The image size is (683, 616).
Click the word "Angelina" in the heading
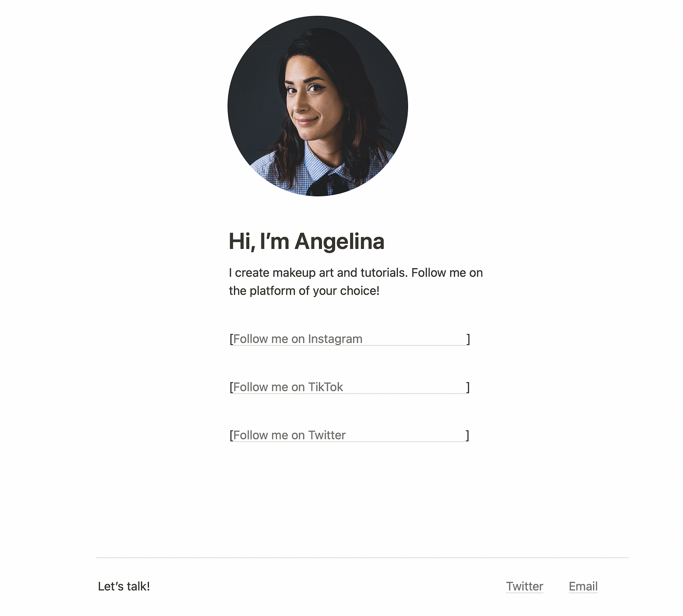(x=339, y=242)
